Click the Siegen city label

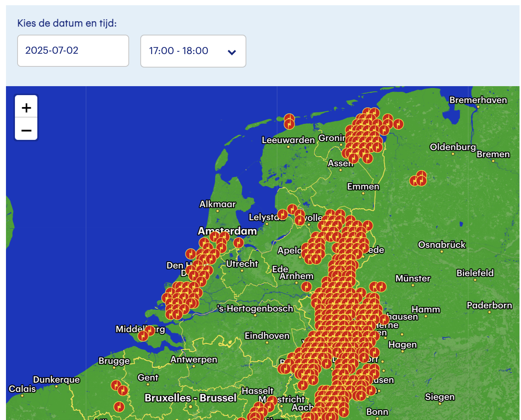(x=440, y=397)
